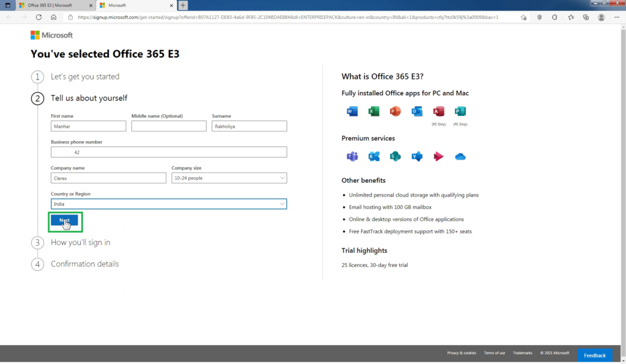Click 'Email hosting with 100 GB mailbox' text
The height and width of the screenshot is (364, 626).
pyautogui.click(x=390, y=207)
